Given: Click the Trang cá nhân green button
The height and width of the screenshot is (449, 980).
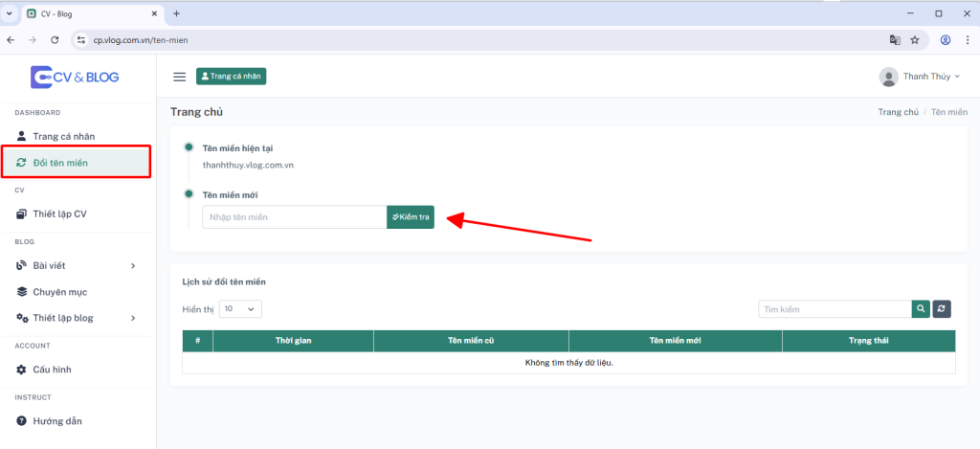Looking at the screenshot, I should tap(231, 77).
